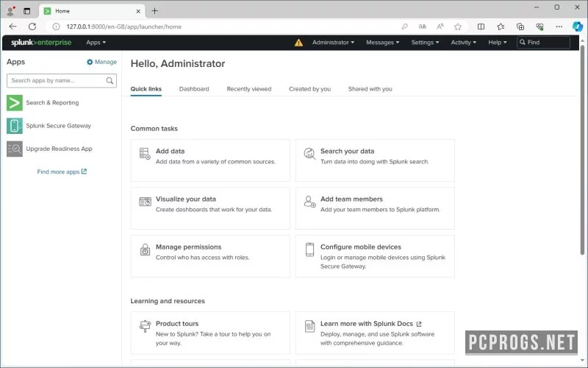Open browser settings and more menu
This screenshot has width=588, height=368.
[559, 26]
